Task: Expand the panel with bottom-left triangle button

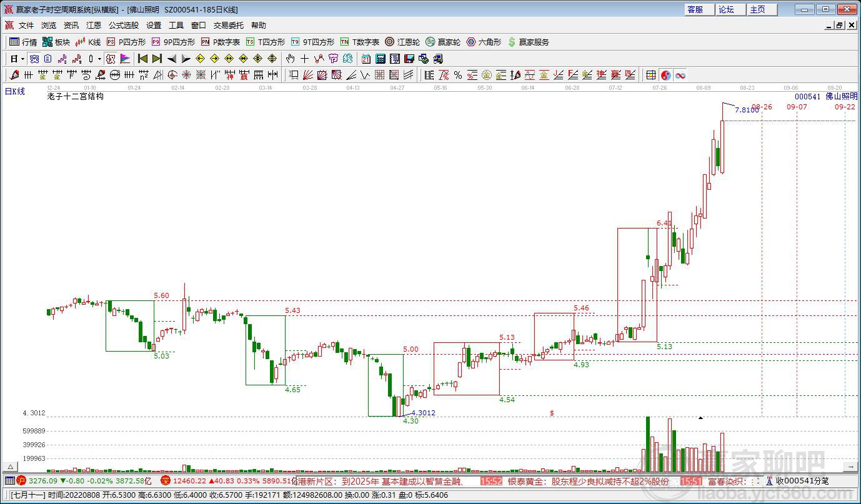Action: click(x=10, y=467)
